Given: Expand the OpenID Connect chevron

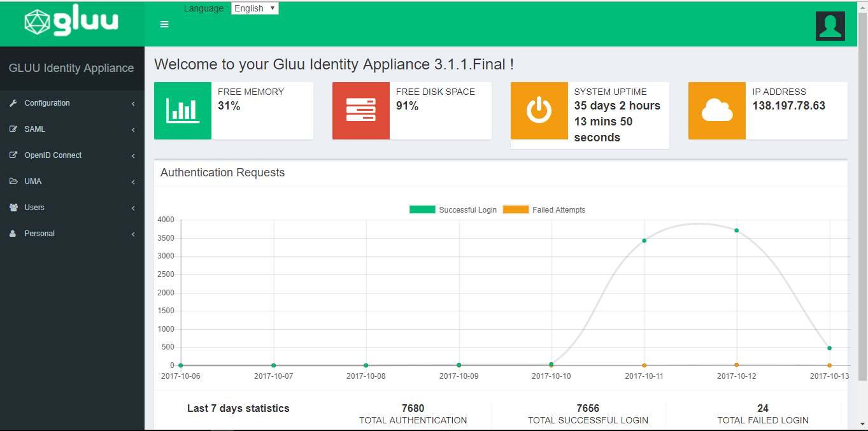Looking at the screenshot, I should click(133, 156).
